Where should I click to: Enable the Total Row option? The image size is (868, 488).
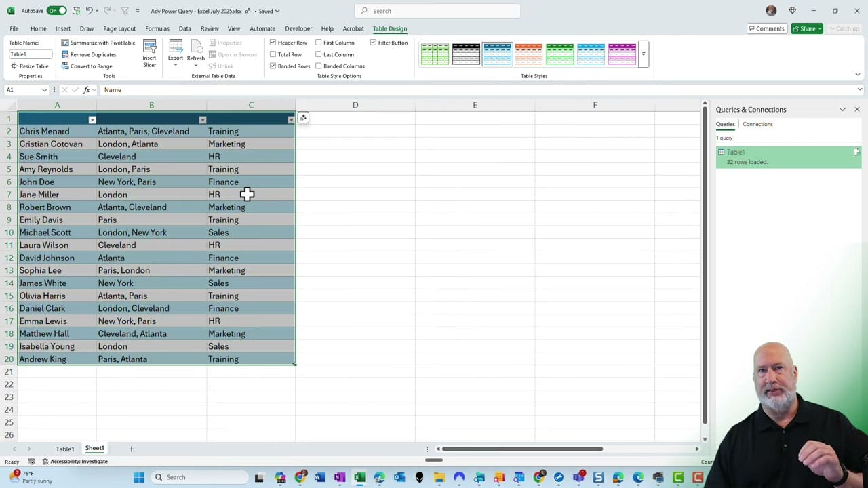tap(273, 54)
